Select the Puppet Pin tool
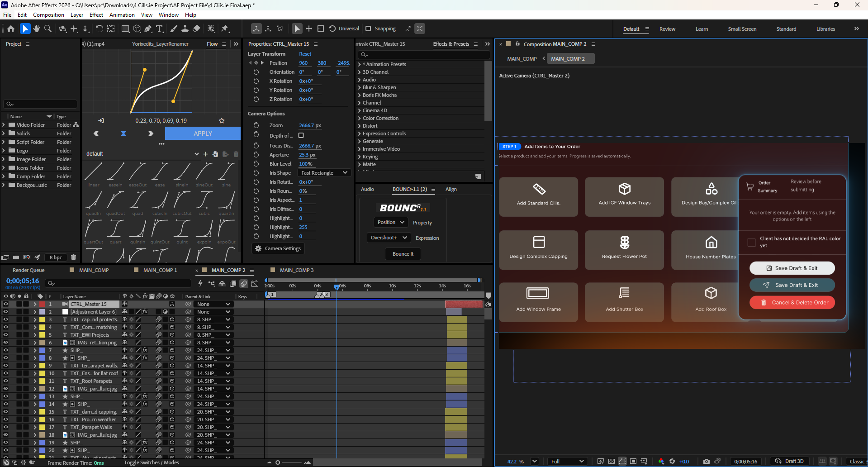The width and height of the screenshot is (868, 467). pyautogui.click(x=225, y=29)
